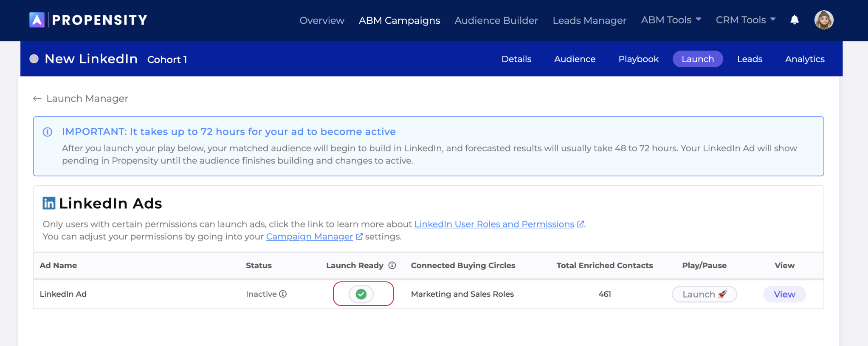Select the Launch tab

click(698, 59)
